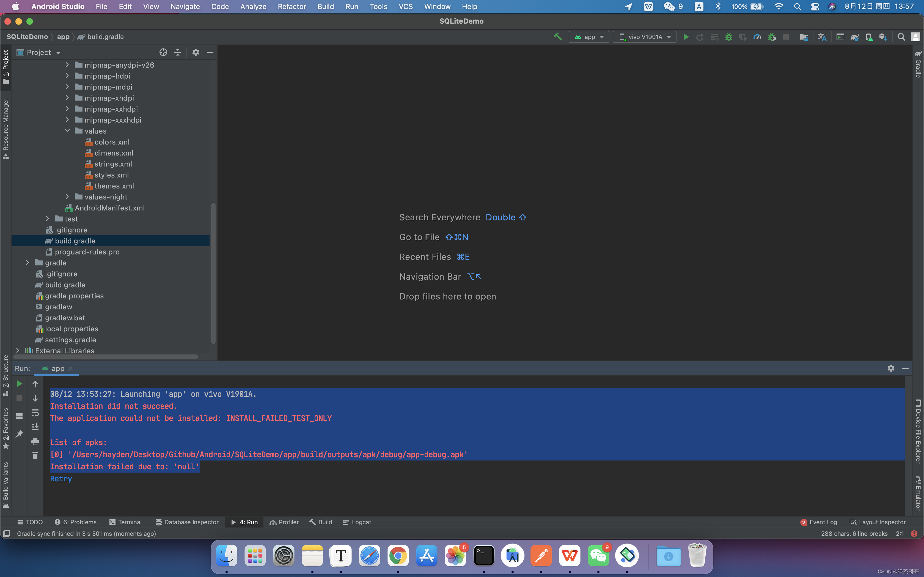Toggle the Pin Tab icon in Run panel
The height and width of the screenshot is (577, 924).
(19, 434)
